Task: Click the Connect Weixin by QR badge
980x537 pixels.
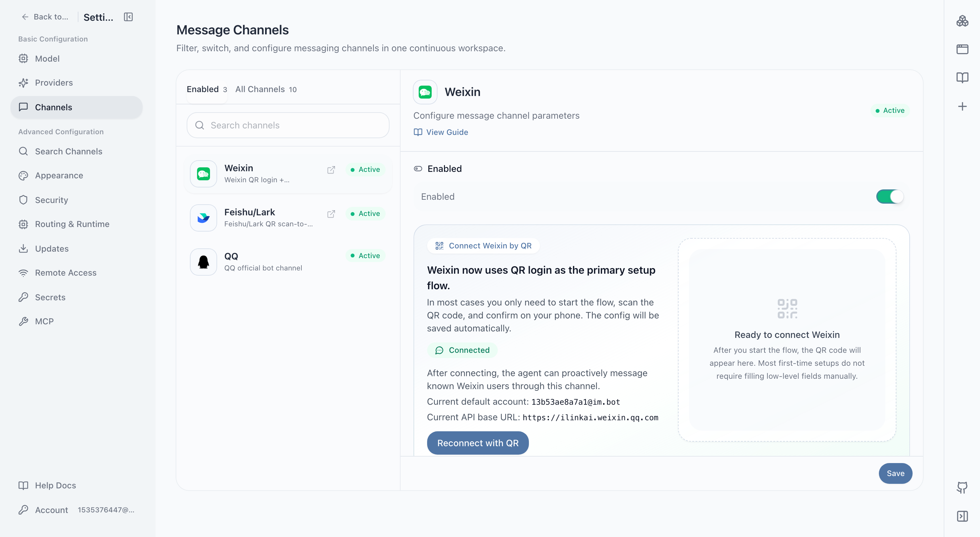Action: (483, 246)
